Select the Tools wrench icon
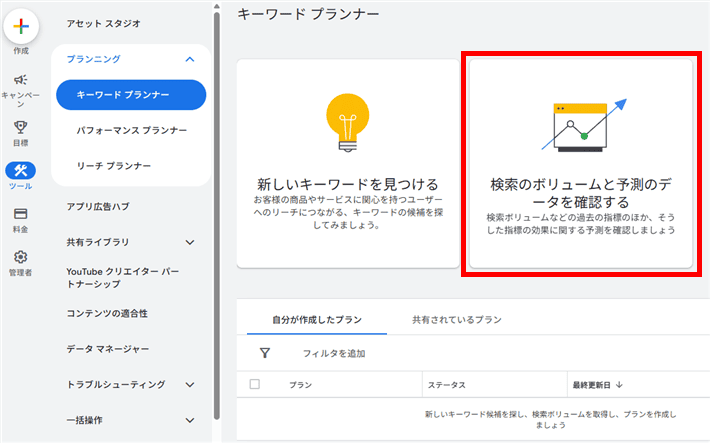The height and width of the screenshot is (443, 710). 20,170
